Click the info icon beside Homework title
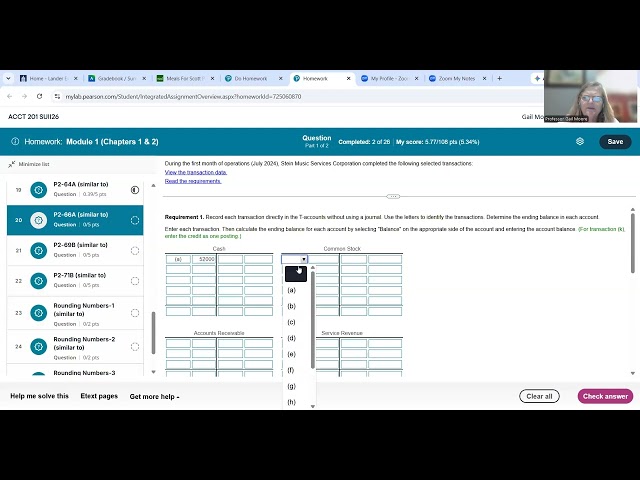Viewport: 640px width, 480px height. click(x=15, y=142)
